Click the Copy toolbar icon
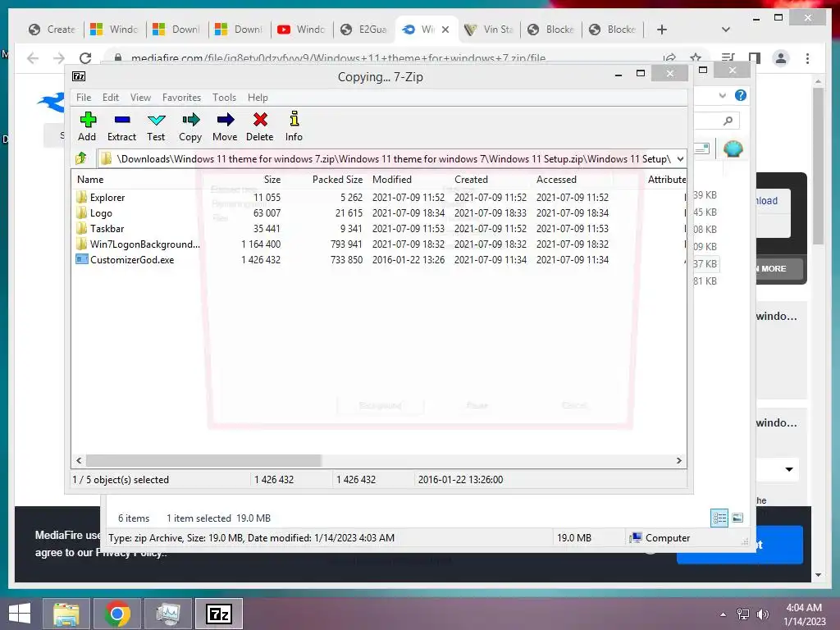This screenshot has width=840, height=630. point(190,127)
